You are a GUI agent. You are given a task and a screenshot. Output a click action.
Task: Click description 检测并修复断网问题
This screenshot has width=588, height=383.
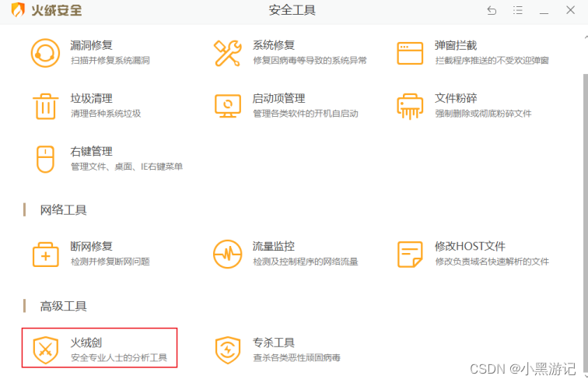110,262
